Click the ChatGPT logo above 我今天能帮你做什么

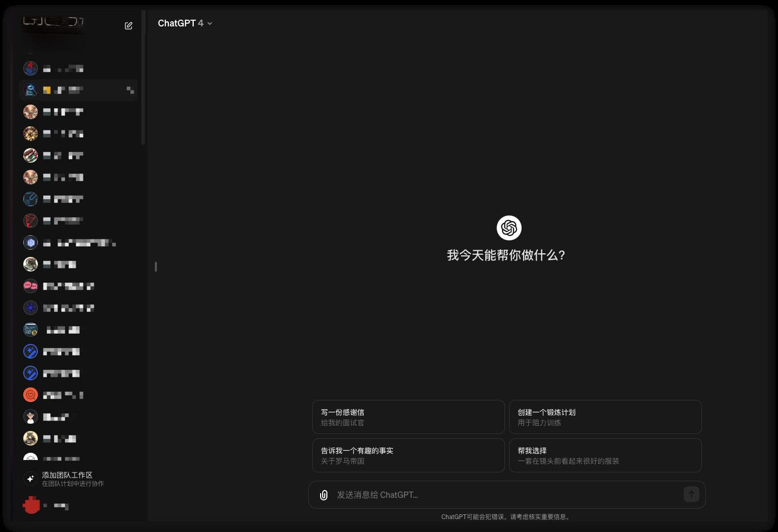pos(509,228)
